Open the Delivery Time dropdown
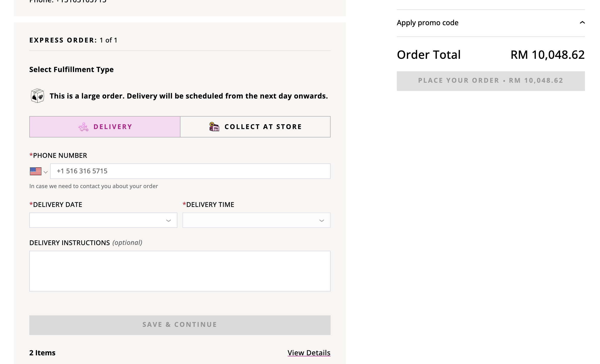The image size is (600, 364). pos(256,220)
